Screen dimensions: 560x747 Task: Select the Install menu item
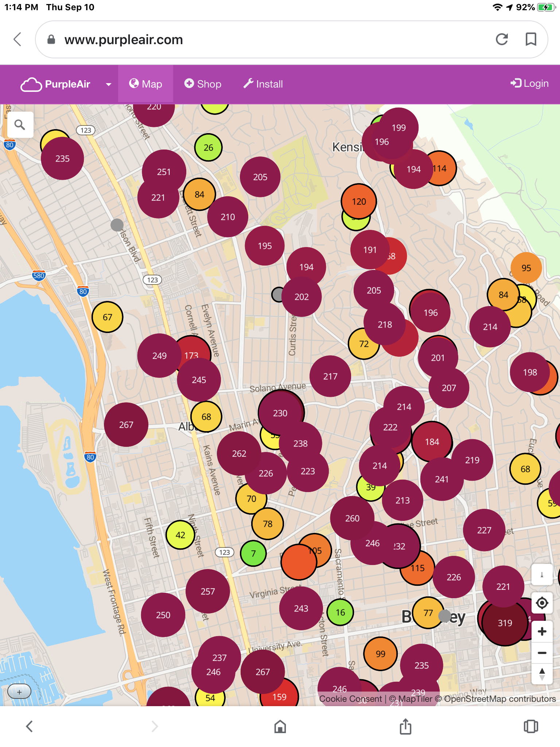click(x=263, y=84)
